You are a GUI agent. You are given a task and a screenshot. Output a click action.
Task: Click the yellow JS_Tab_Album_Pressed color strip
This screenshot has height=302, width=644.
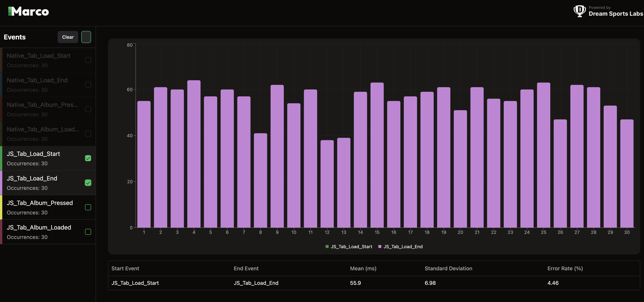tap(1, 207)
